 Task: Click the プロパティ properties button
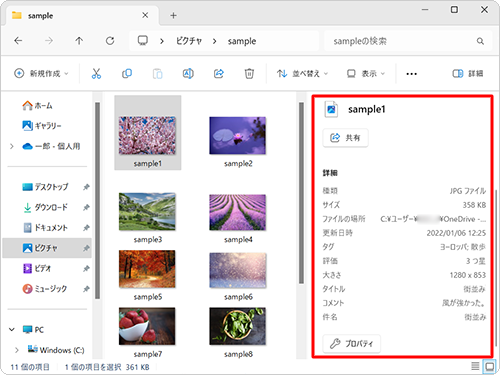tap(351, 343)
